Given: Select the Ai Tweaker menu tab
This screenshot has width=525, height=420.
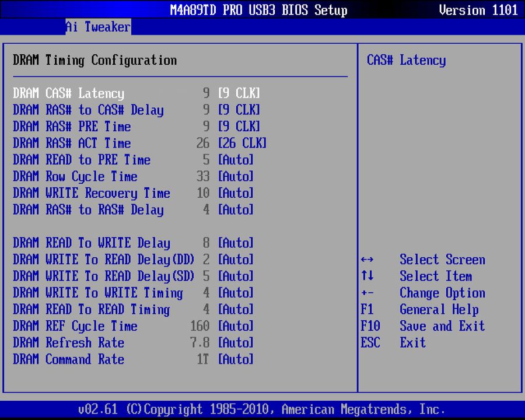Looking at the screenshot, I should point(97,27).
